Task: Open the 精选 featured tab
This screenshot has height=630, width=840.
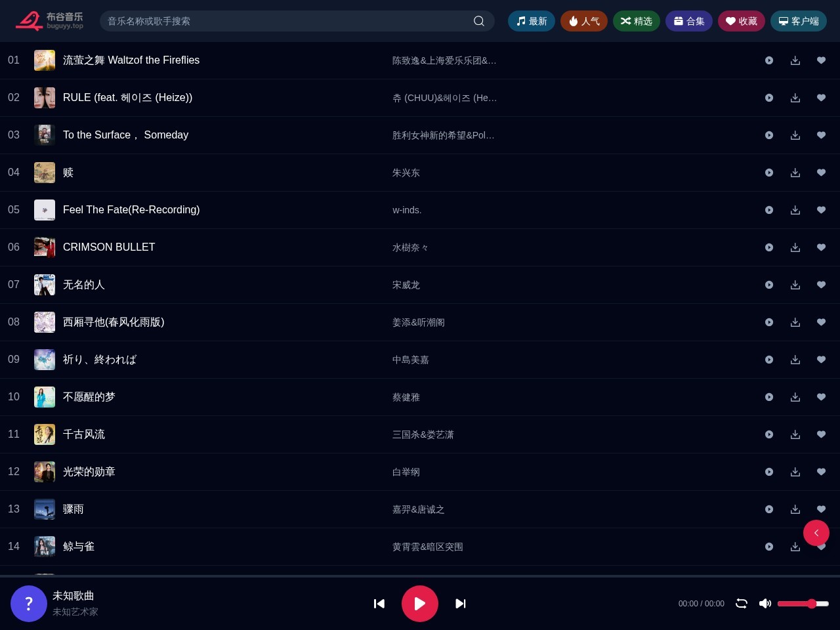Action: tap(637, 21)
